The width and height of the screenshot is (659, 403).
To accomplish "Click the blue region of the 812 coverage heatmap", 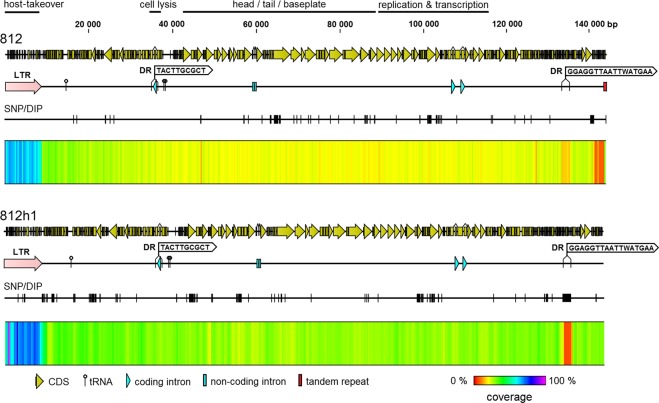I will [x=22, y=161].
